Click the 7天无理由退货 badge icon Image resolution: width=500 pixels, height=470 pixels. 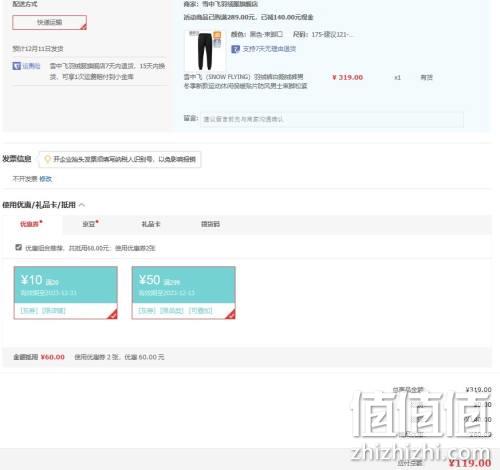235,49
